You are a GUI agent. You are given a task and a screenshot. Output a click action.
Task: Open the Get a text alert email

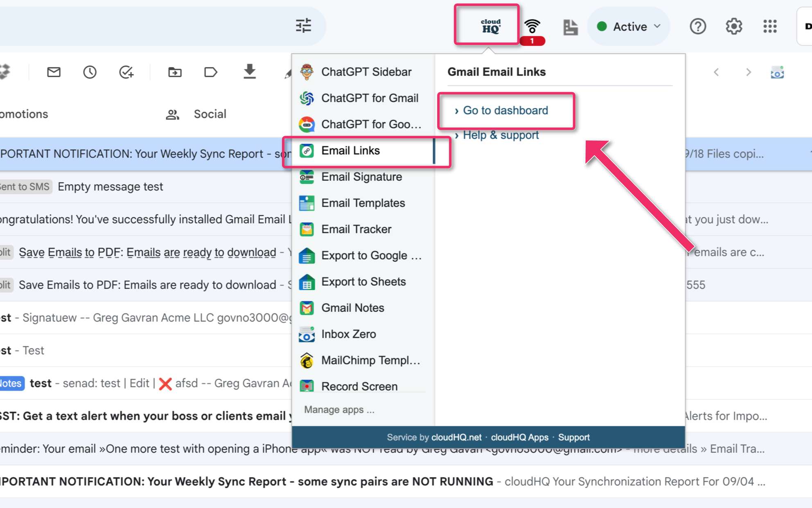point(146,416)
